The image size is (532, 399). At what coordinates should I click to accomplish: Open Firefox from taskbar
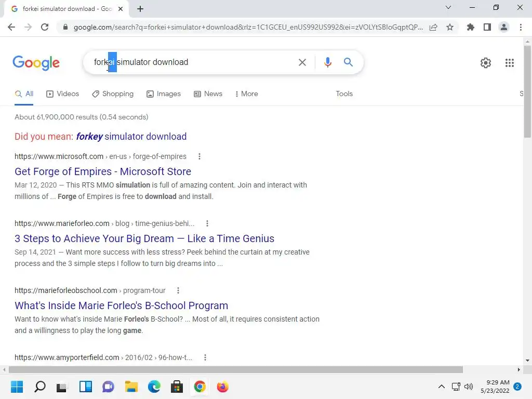(222, 387)
